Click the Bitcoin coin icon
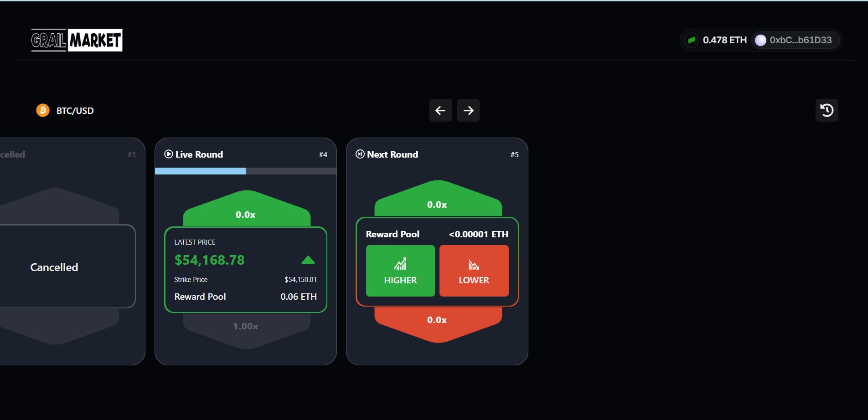 [x=43, y=110]
